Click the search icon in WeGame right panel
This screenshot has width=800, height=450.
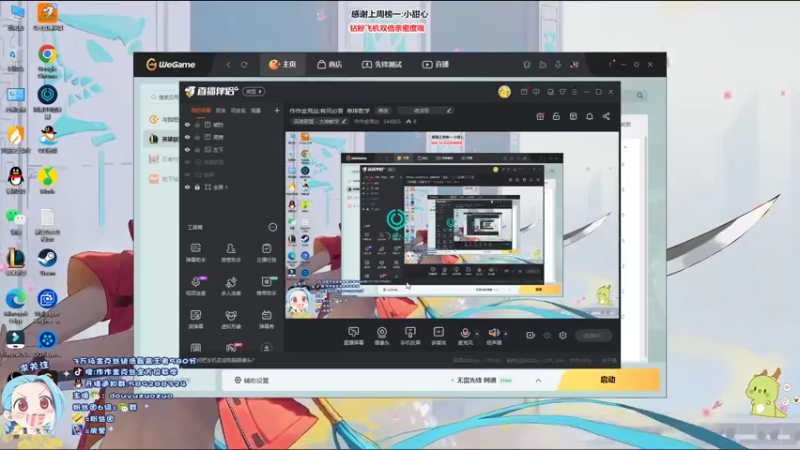pyautogui.click(x=640, y=95)
